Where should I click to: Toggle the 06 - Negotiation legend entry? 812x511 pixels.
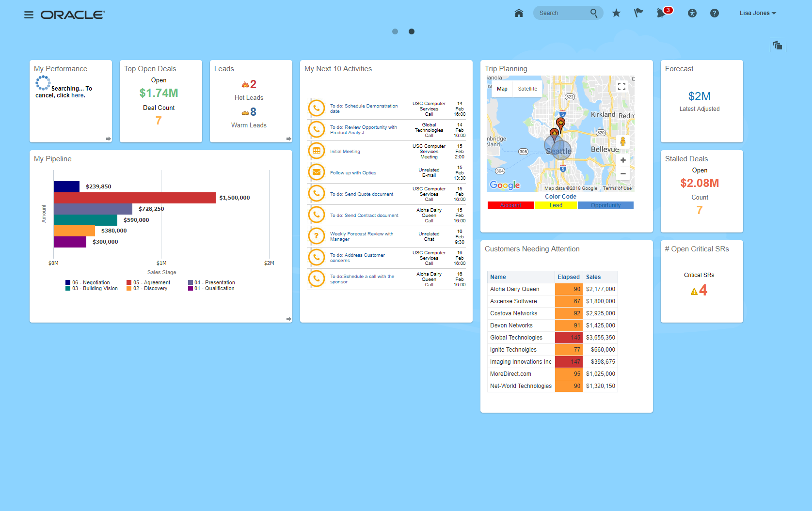tap(88, 282)
